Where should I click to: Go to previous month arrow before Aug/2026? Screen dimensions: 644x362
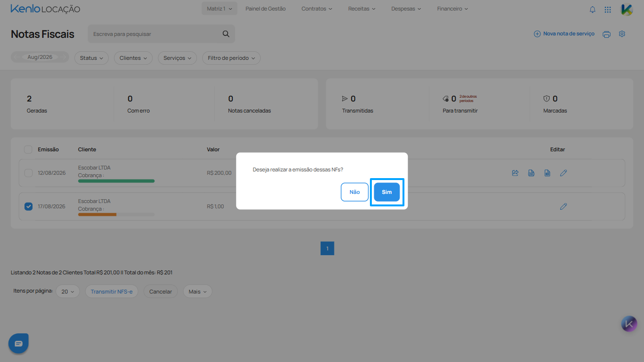click(x=17, y=57)
